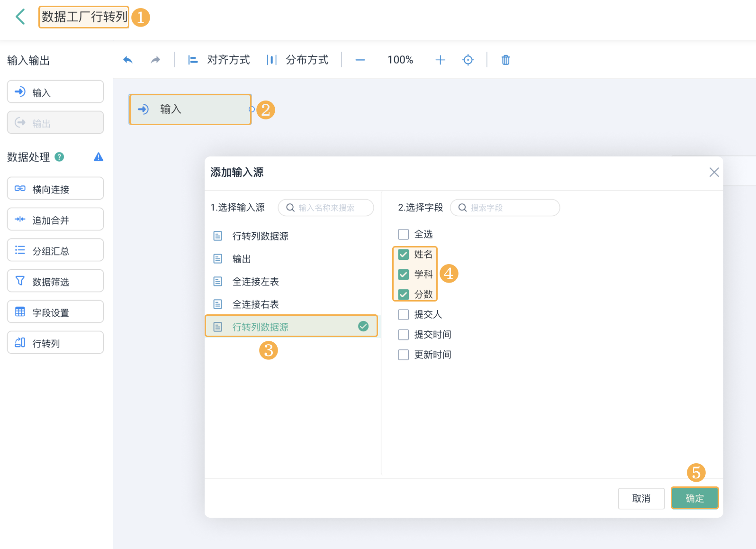Click the locate/center canvas icon

tap(468, 60)
